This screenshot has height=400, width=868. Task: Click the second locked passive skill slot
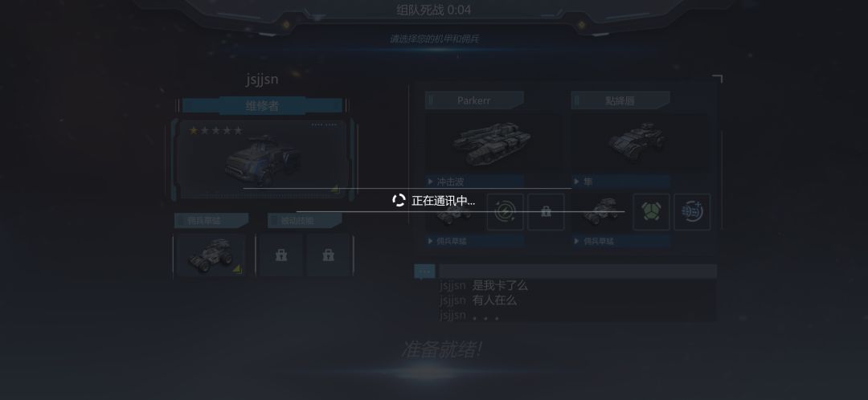328,255
